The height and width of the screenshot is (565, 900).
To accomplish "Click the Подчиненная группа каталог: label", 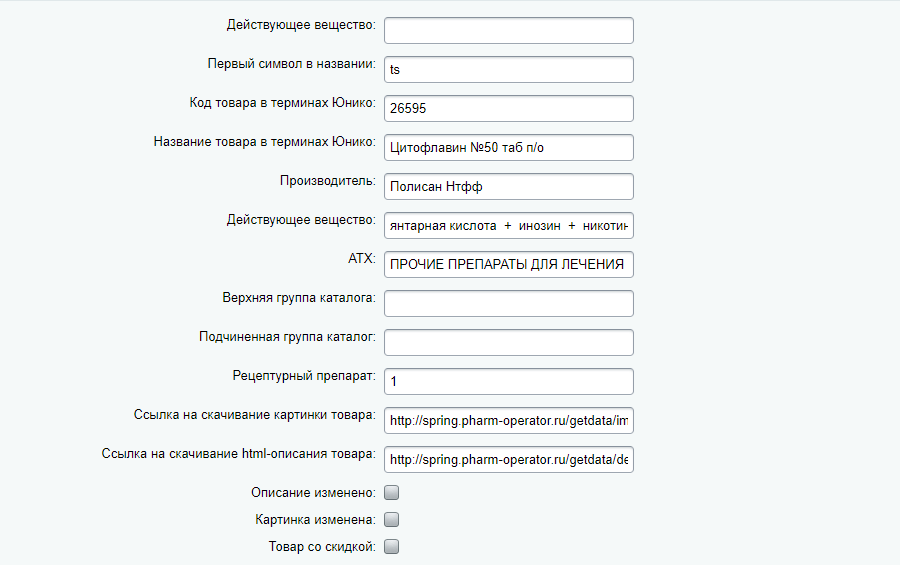I will (288, 337).
